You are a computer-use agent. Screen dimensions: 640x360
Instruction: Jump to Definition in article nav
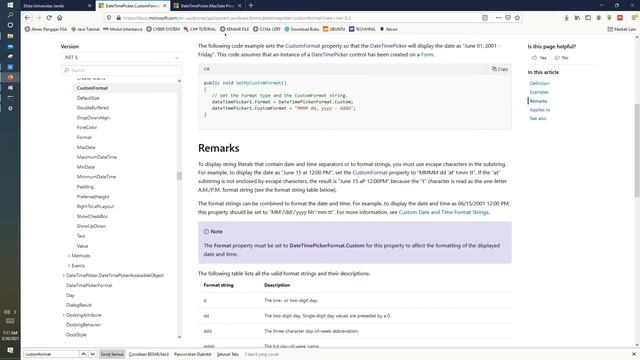pyautogui.click(x=540, y=83)
